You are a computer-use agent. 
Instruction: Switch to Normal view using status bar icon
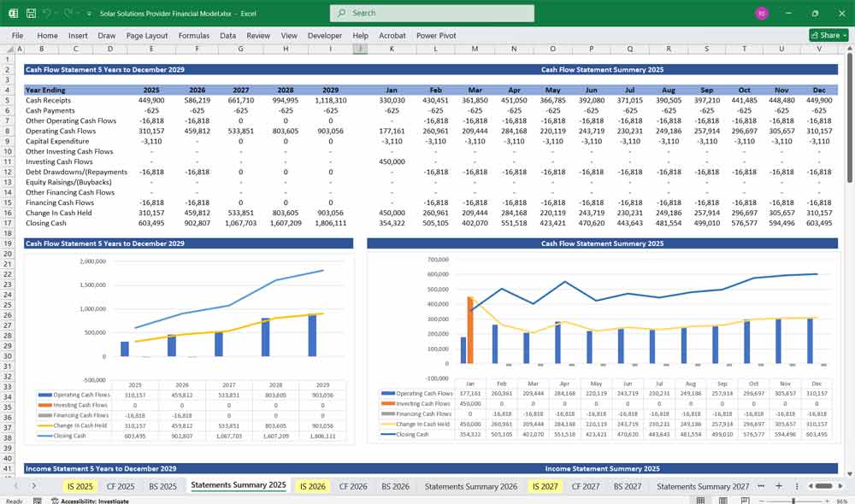[701, 500]
